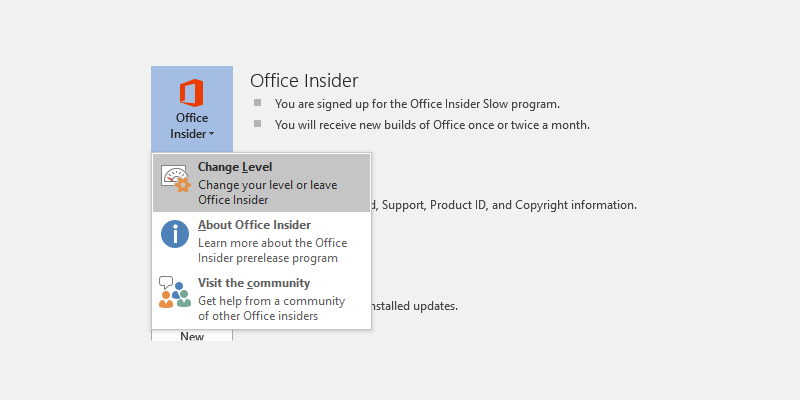Click the community people icon
This screenshot has height=400, width=800.
174,292
